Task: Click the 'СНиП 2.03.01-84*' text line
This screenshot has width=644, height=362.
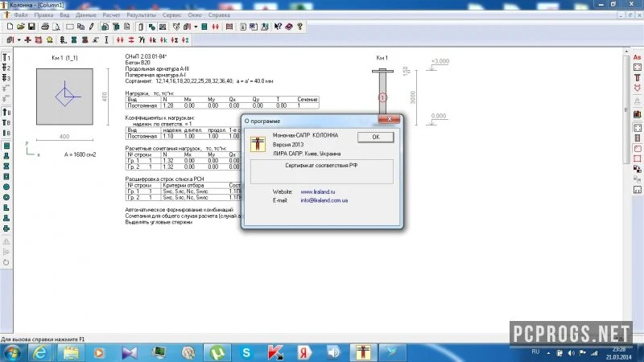Action: (146, 56)
